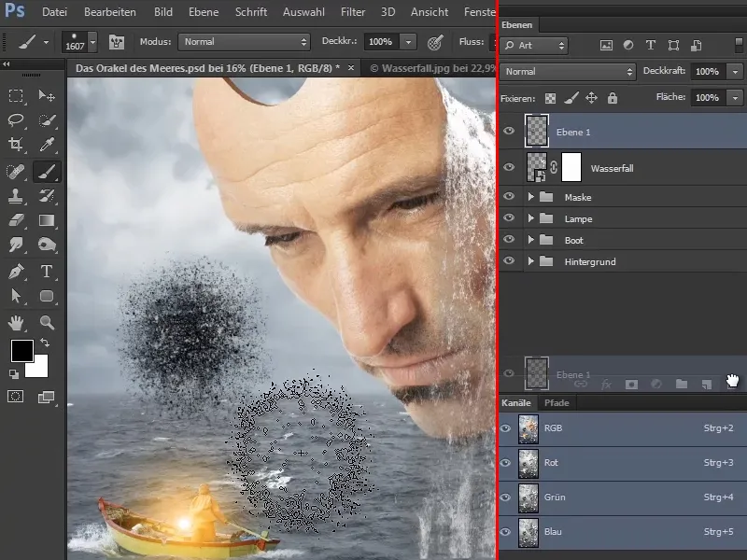
Task: Select the Brush tool in toolbox
Action: click(x=46, y=172)
